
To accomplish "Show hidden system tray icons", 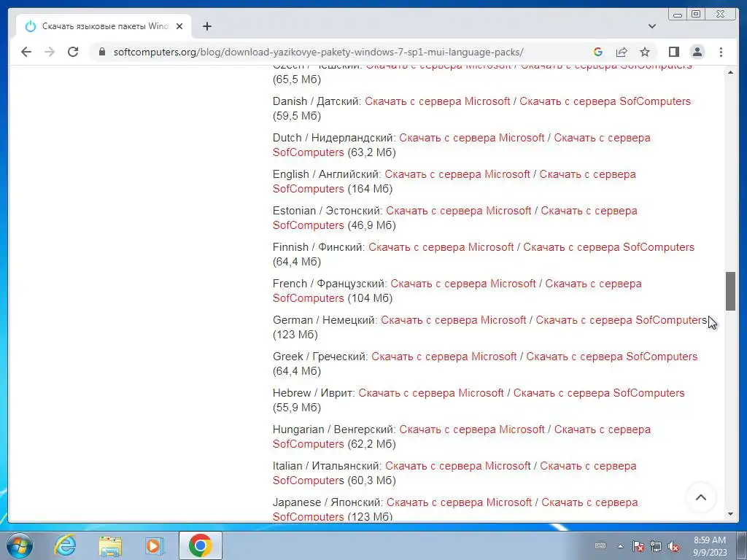I will tap(620, 546).
